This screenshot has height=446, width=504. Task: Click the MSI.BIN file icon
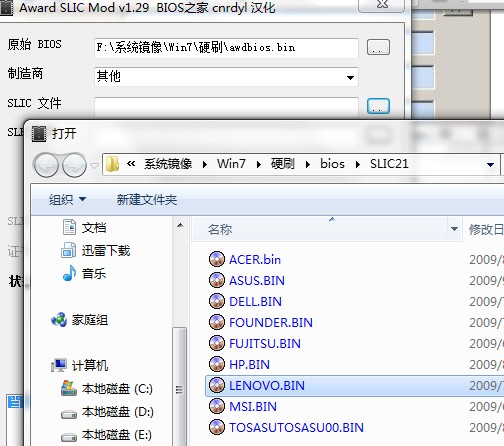click(217, 406)
